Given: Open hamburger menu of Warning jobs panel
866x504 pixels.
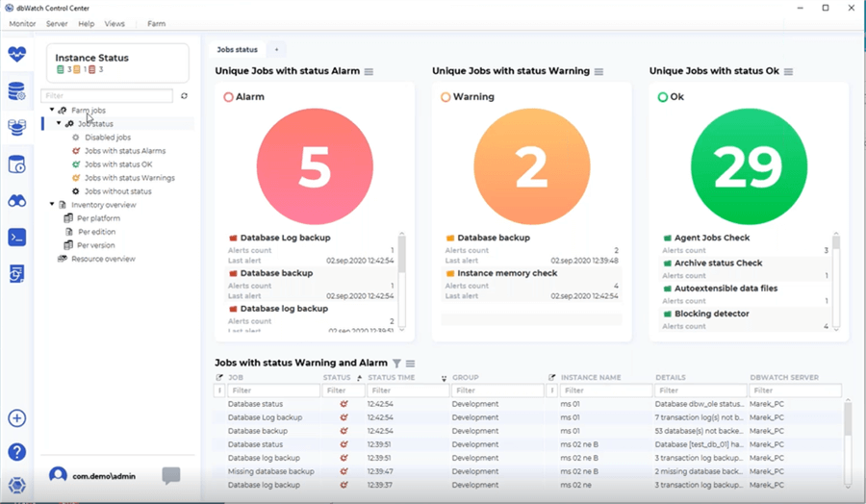Looking at the screenshot, I should point(599,72).
